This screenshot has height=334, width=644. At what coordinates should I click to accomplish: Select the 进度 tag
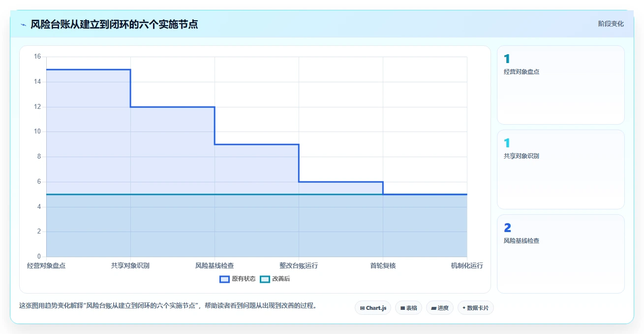[439, 308]
